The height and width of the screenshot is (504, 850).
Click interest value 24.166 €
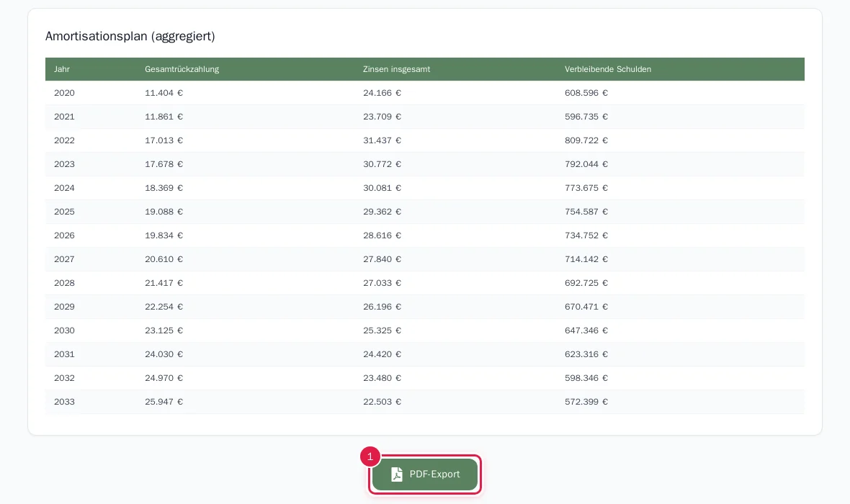tap(382, 93)
